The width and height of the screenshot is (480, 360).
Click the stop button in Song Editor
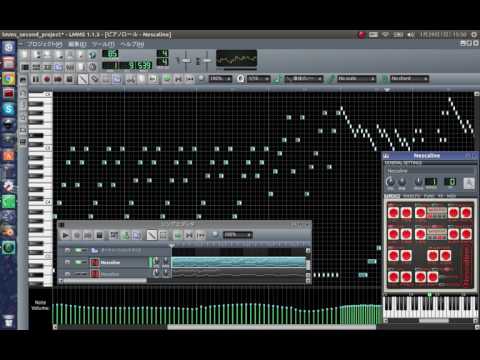pos(99,235)
